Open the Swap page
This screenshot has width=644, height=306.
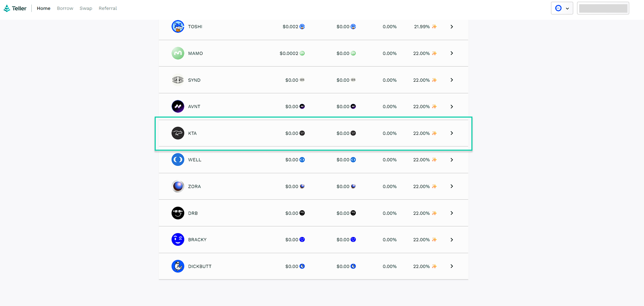pyautogui.click(x=86, y=8)
